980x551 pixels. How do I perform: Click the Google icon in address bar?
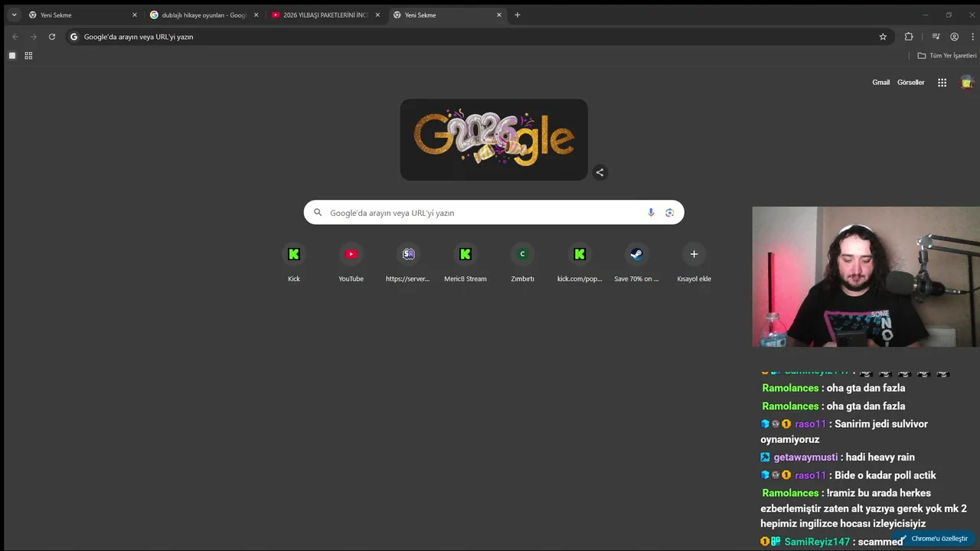point(74,37)
